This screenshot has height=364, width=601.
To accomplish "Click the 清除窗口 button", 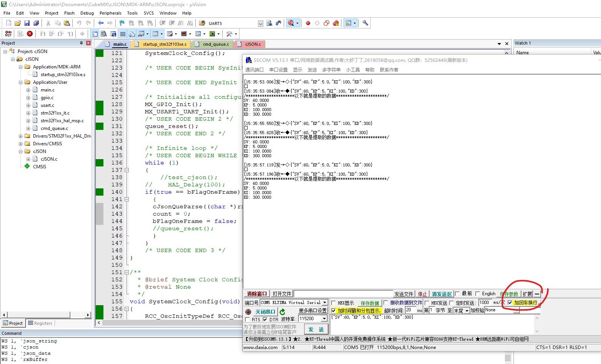I will click(x=256, y=294).
